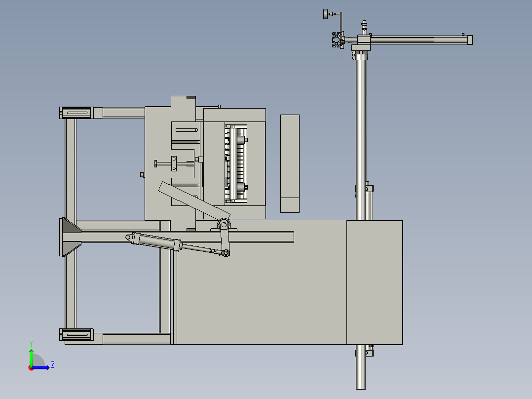
Task: Select the clamp on column above cabinet
Action: (369, 189)
